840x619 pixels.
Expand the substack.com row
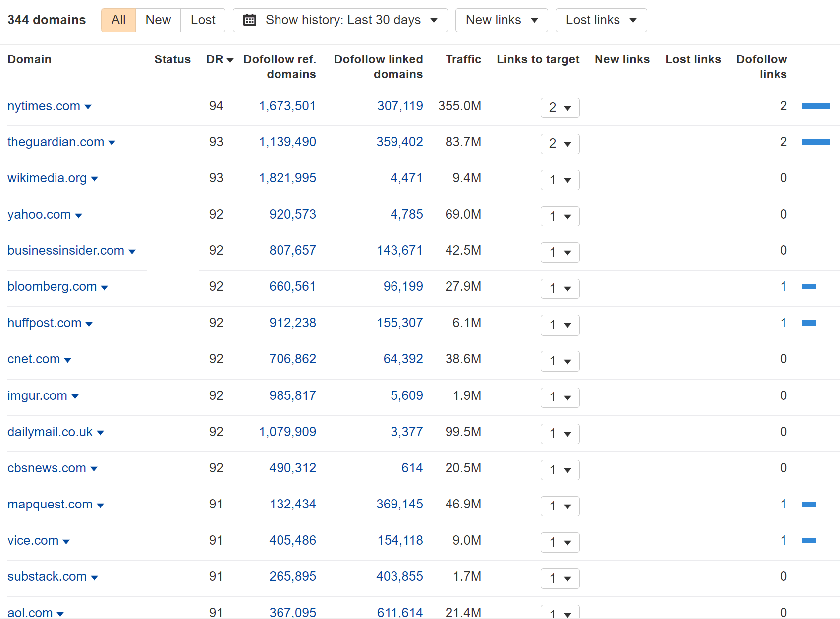(95, 577)
